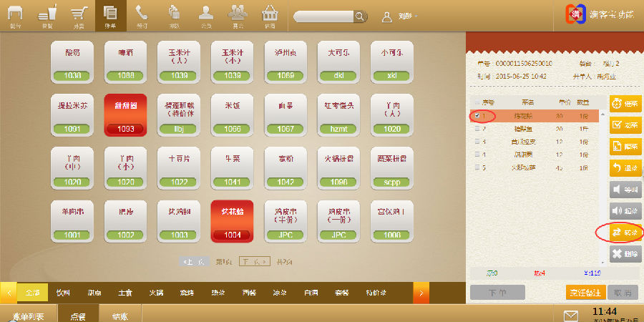Uncheck the checkbox for order row 1
Screen dimensions: 644x322
[477, 115]
